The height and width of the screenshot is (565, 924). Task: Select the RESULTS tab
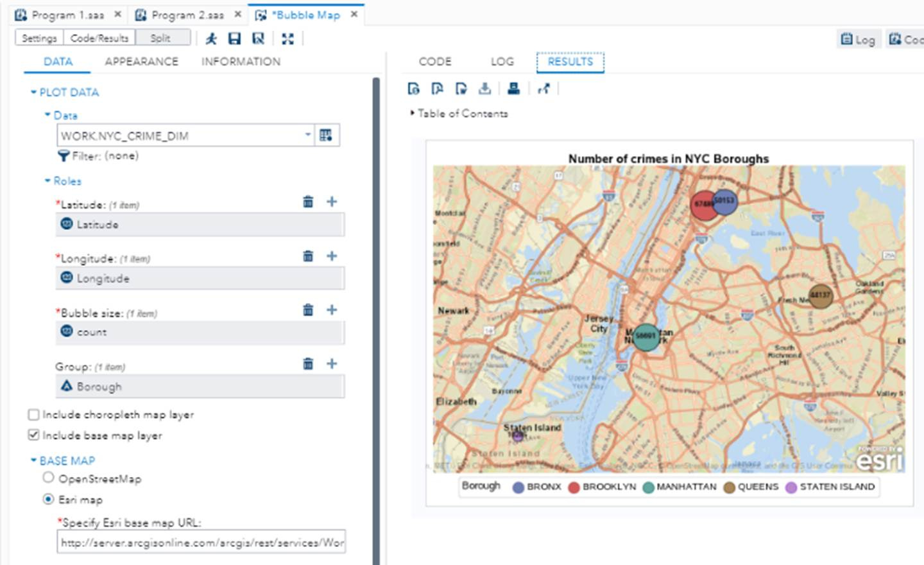[570, 62]
